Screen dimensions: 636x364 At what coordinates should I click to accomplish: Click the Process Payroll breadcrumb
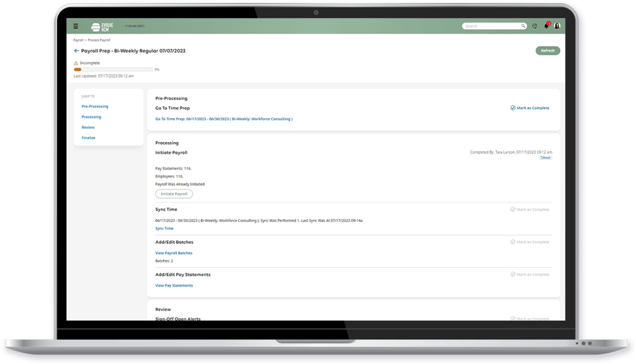point(99,40)
